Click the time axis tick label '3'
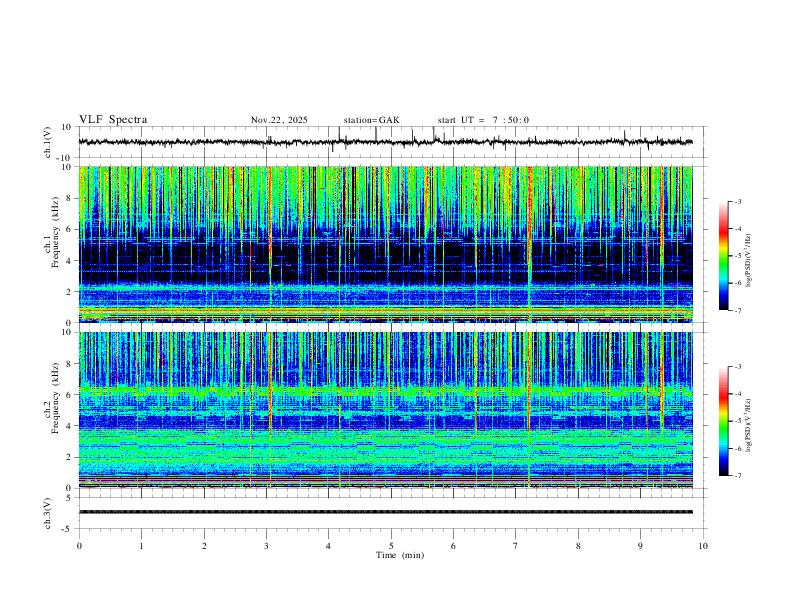Image resolution: width=792 pixels, height=612 pixels. (266, 546)
